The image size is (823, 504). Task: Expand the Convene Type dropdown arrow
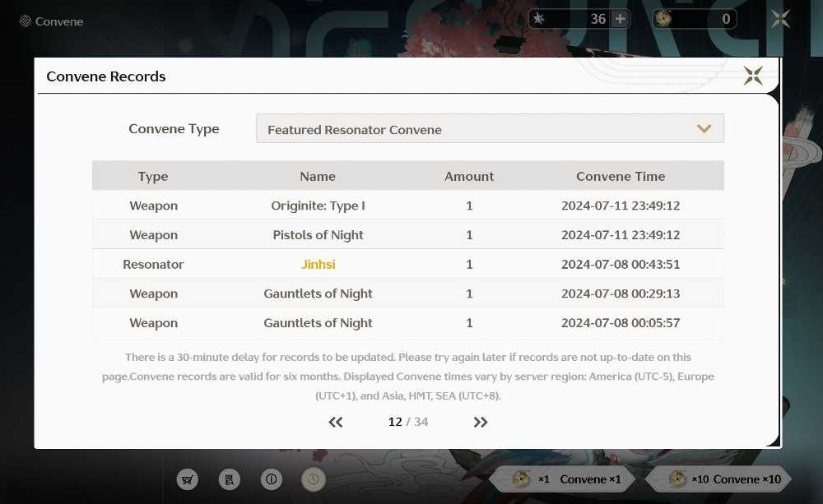pos(704,128)
